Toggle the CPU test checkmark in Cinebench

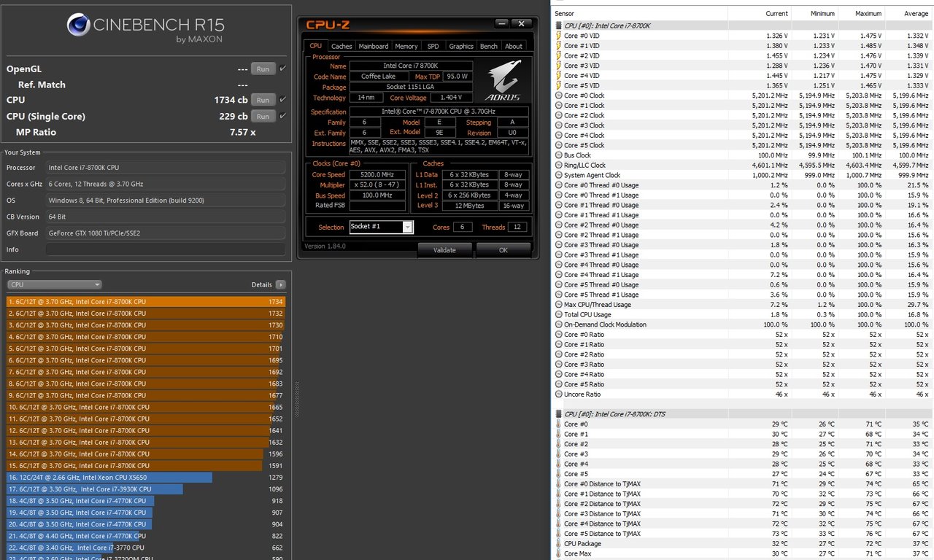[282, 100]
